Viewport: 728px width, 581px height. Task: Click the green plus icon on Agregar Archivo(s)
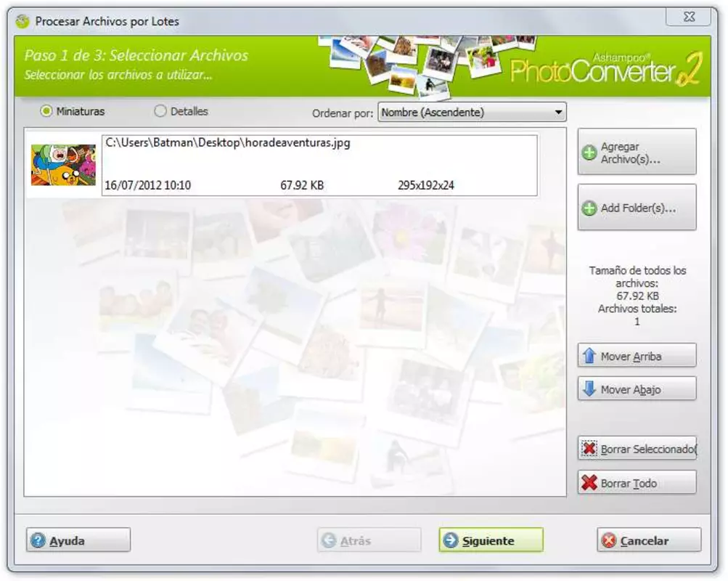click(589, 153)
